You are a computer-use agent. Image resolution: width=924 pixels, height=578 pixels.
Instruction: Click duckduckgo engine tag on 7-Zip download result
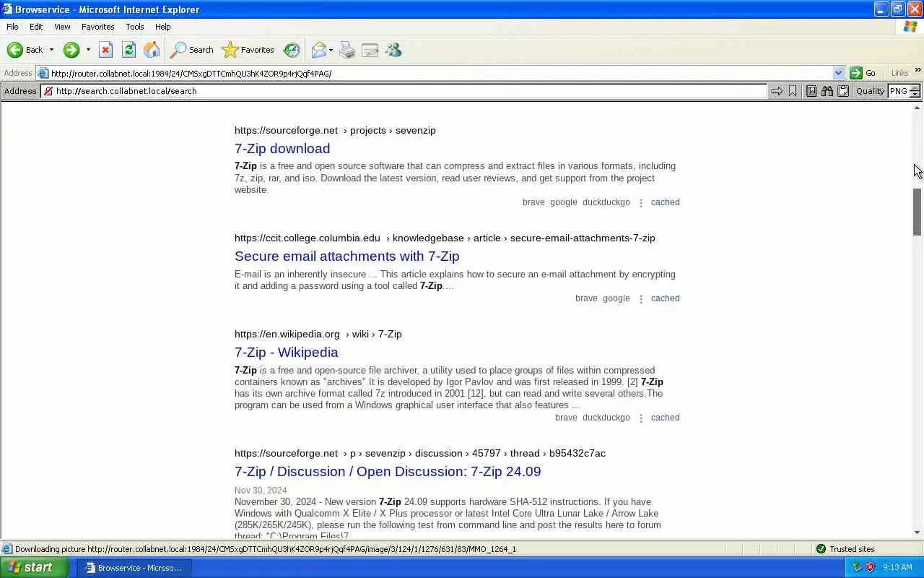click(x=606, y=202)
